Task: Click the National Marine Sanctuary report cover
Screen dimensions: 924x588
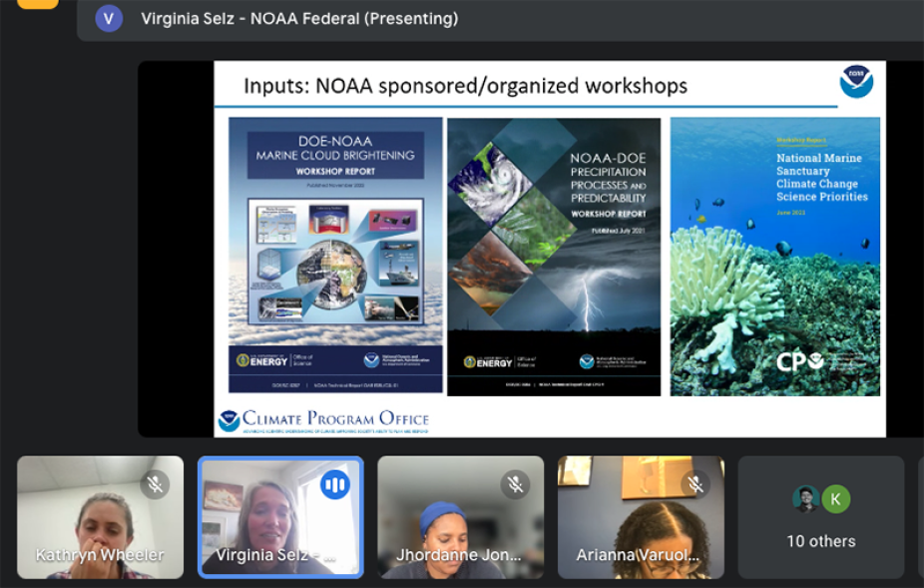Action: 775,257
